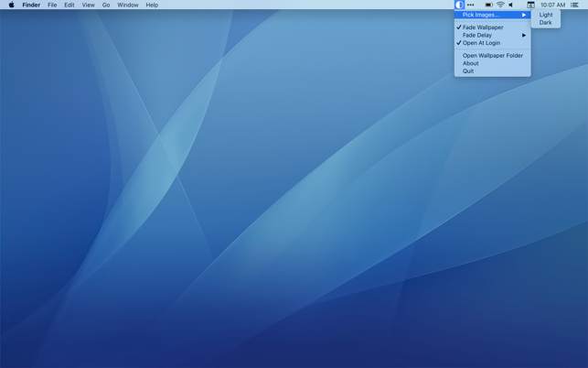The width and height of the screenshot is (588, 368).
Task: Open the Edit menu
Action: (x=69, y=5)
